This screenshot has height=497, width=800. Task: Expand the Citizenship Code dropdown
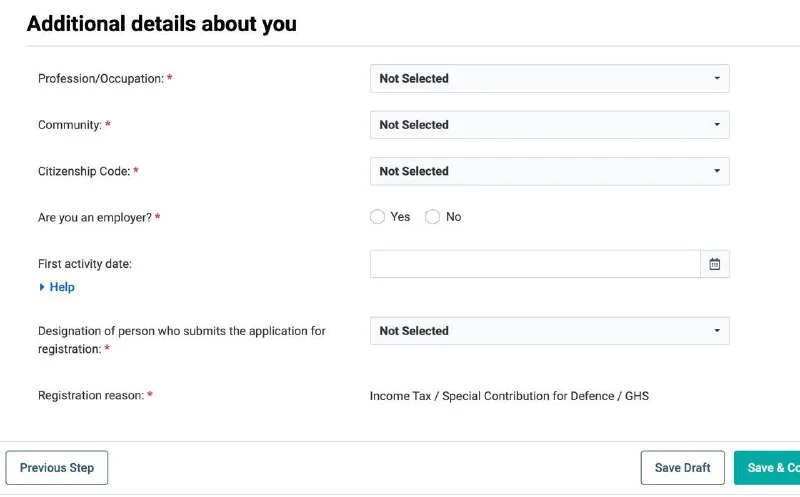[540, 171]
